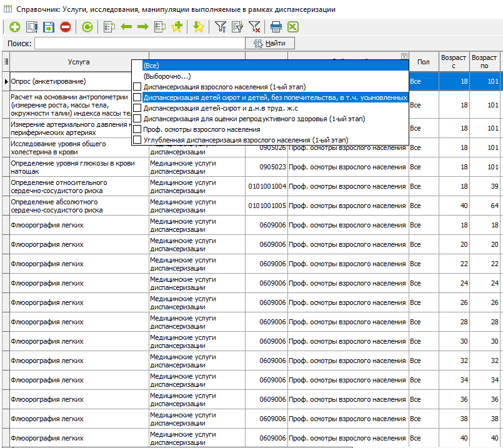Screen dimensions: 503x448
Task: Click the green Excel export icon
Action: point(292,27)
